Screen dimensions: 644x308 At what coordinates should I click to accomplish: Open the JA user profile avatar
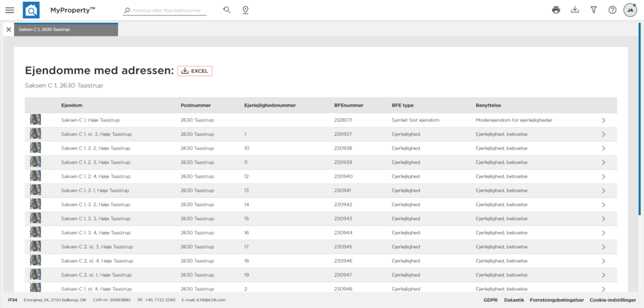pyautogui.click(x=630, y=10)
